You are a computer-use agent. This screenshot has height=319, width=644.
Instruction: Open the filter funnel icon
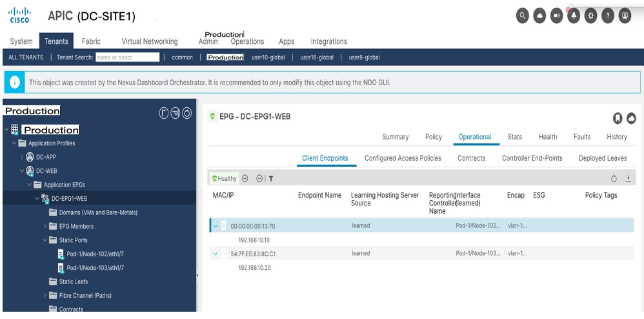pyautogui.click(x=271, y=178)
